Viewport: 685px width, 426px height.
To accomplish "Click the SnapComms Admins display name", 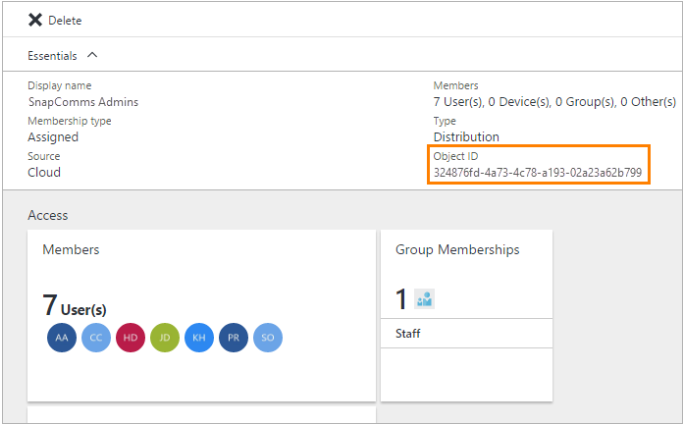I will point(83,102).
